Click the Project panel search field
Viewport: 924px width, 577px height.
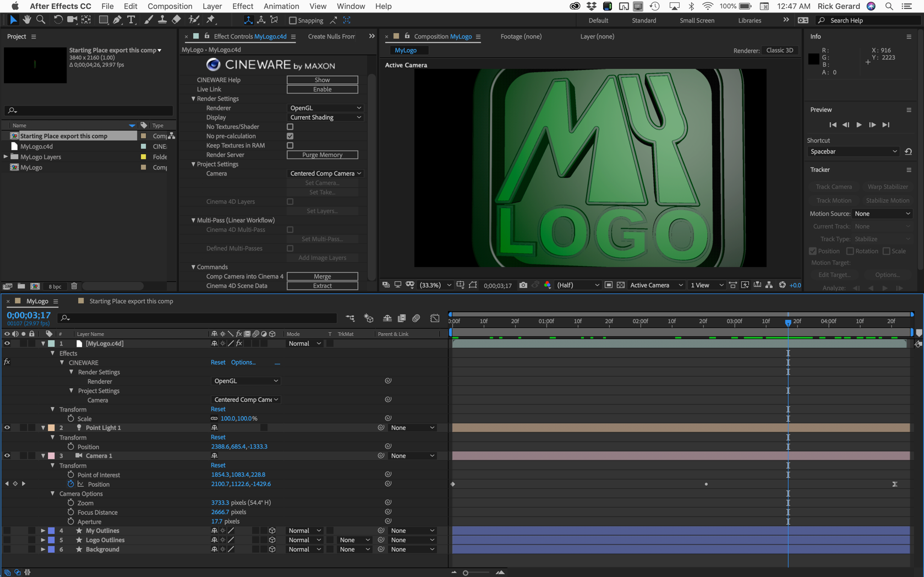click(89, 111)
